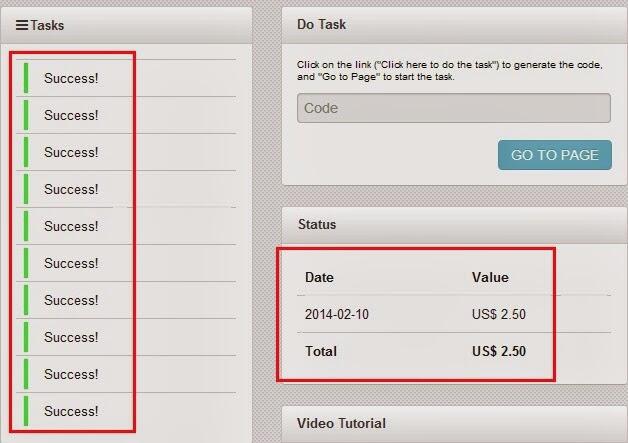Viewport: 628px width, 443px height.
Task: Select the US$ 2.50 value beside 2014-02-10
Action: click(x=499, y=314)
